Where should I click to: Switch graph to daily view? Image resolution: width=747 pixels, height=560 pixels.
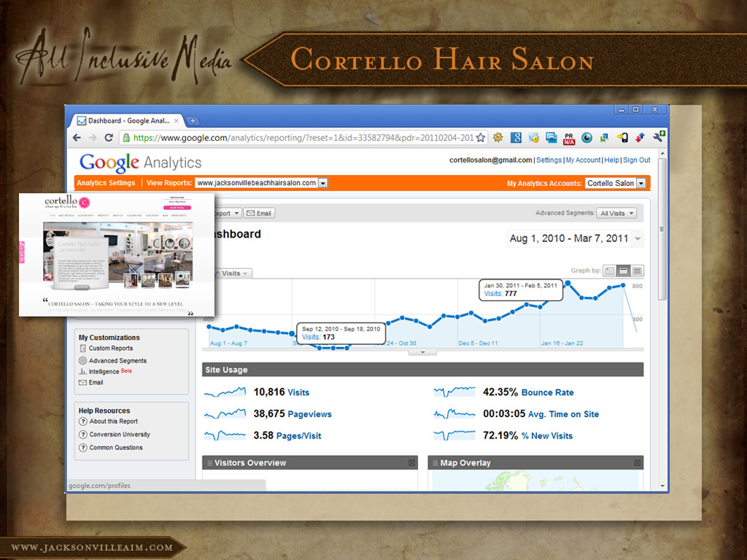point(609,271)
